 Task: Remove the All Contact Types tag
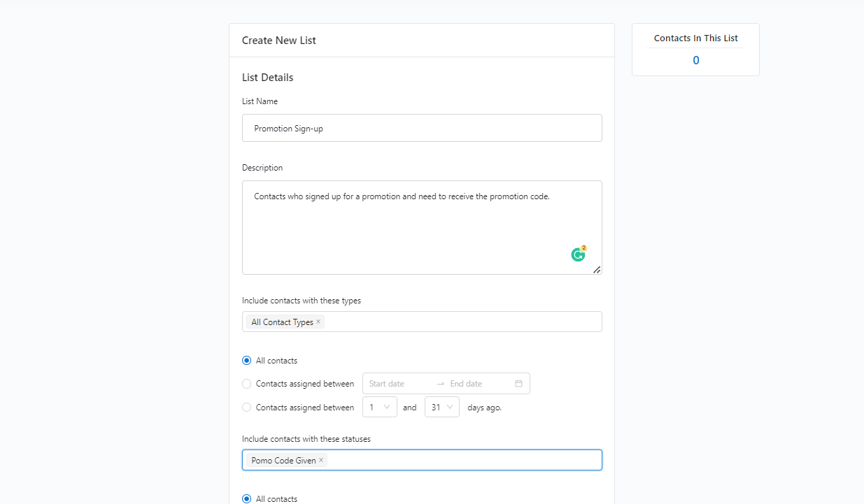point(318,322)
